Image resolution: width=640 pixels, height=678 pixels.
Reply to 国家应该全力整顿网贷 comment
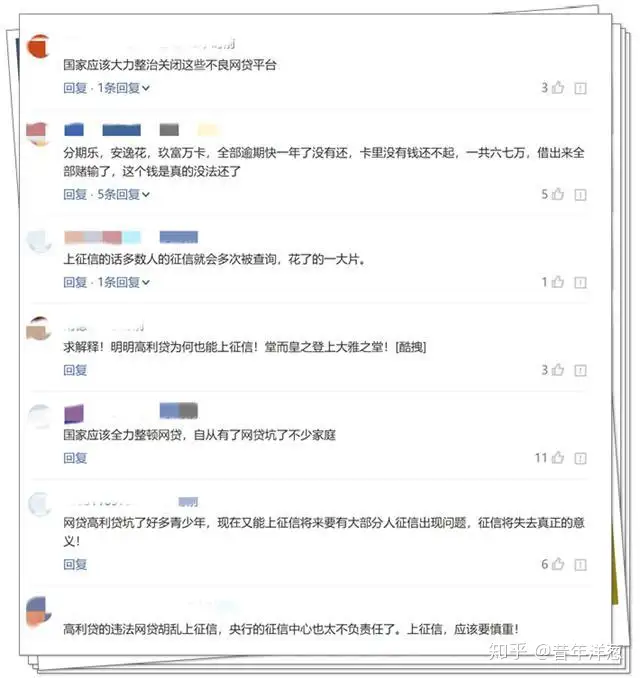tap(75, 457)
